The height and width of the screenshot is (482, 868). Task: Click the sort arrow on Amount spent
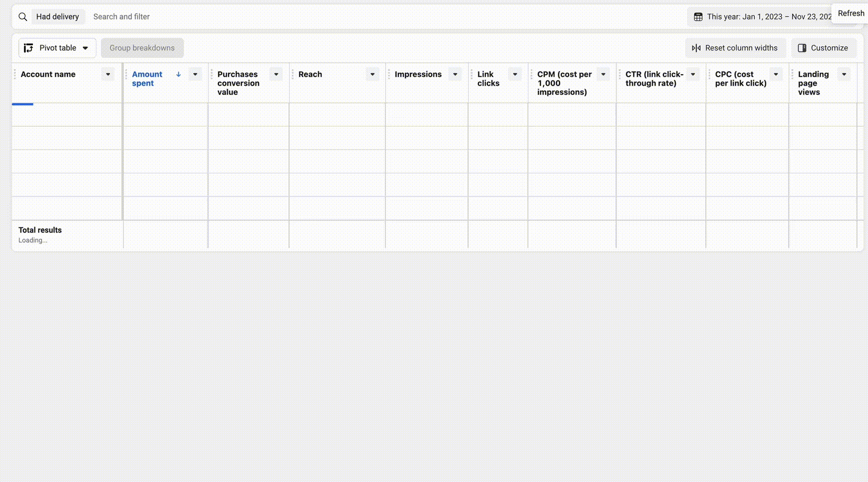[179, 74]
